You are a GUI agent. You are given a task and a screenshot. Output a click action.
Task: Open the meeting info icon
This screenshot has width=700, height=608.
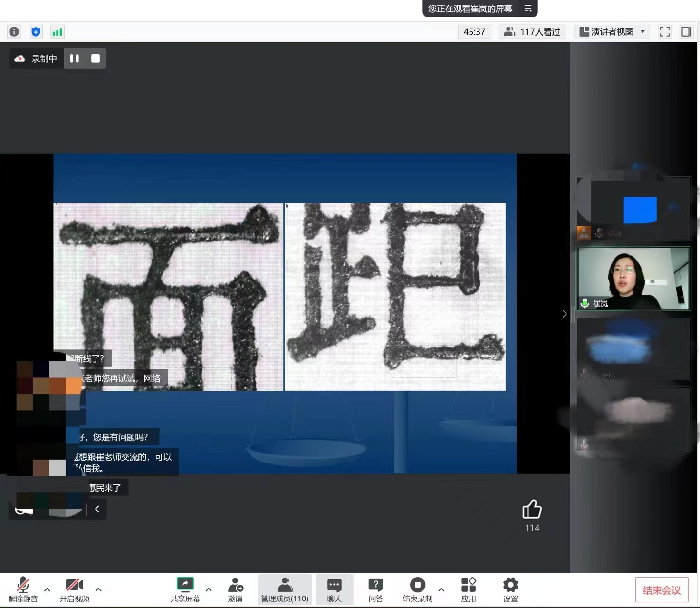tap(14, 32)
